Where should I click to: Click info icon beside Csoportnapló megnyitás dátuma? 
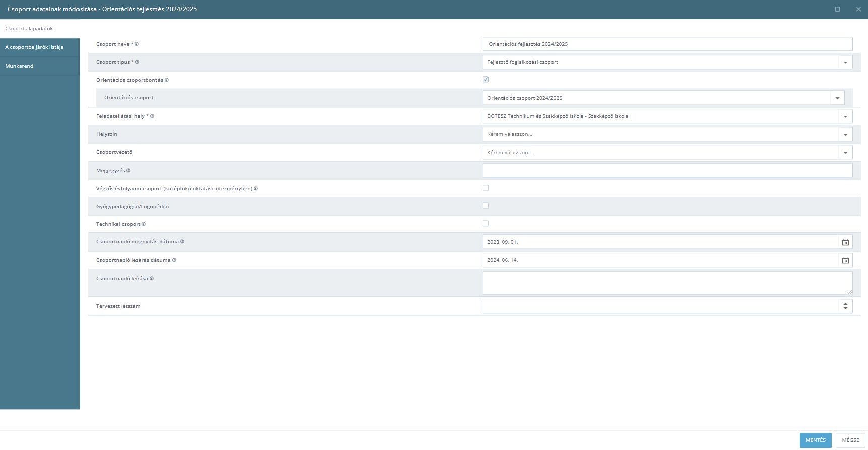pos(182,242)
